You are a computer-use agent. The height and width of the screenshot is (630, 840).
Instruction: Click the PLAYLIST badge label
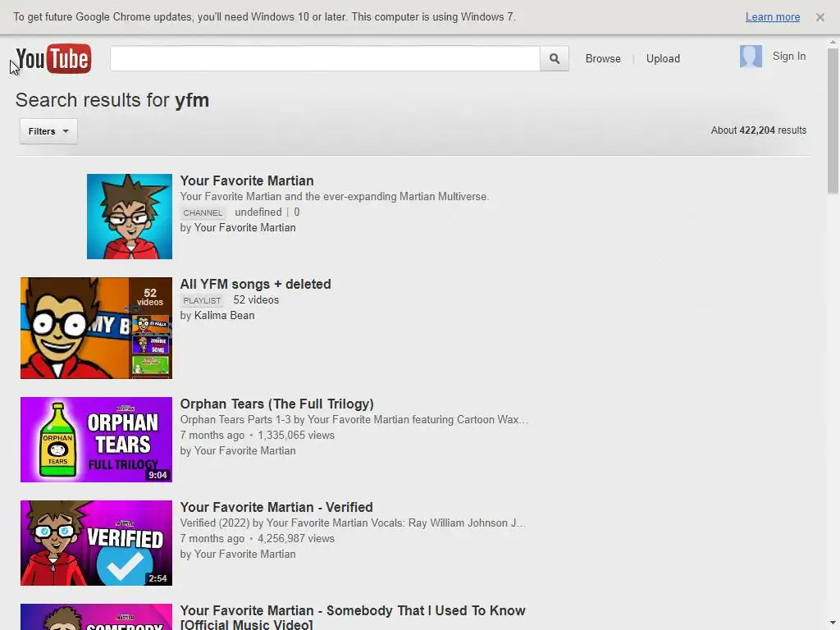click(202, 300)
